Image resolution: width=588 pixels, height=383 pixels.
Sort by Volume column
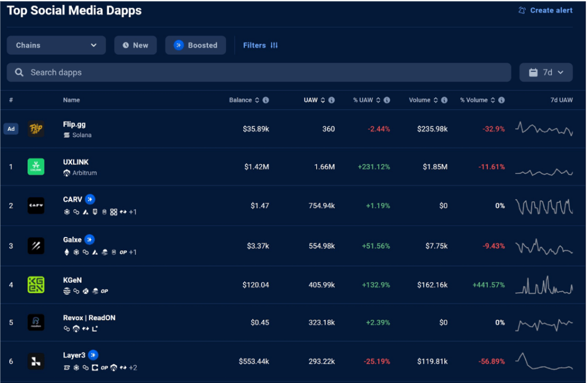[x=423, y=100]
